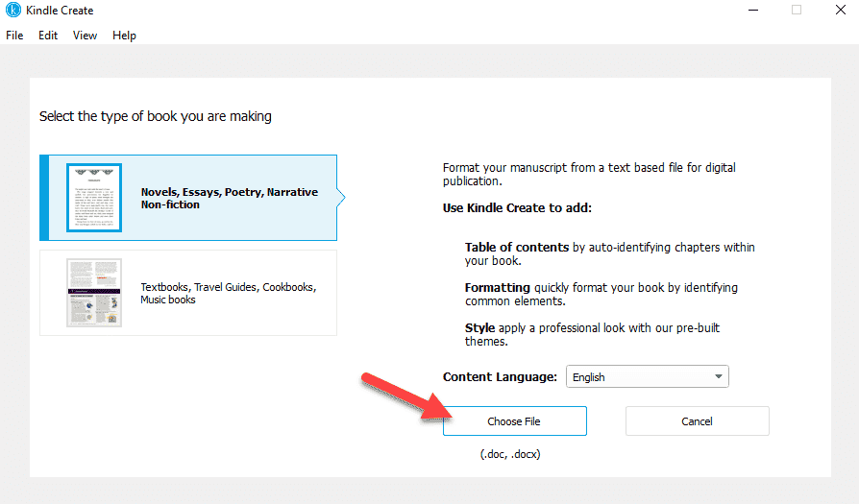Maximize the Kindle Create window
The height and width of the screenshot is (504, 859).
[x=797, y=10]
